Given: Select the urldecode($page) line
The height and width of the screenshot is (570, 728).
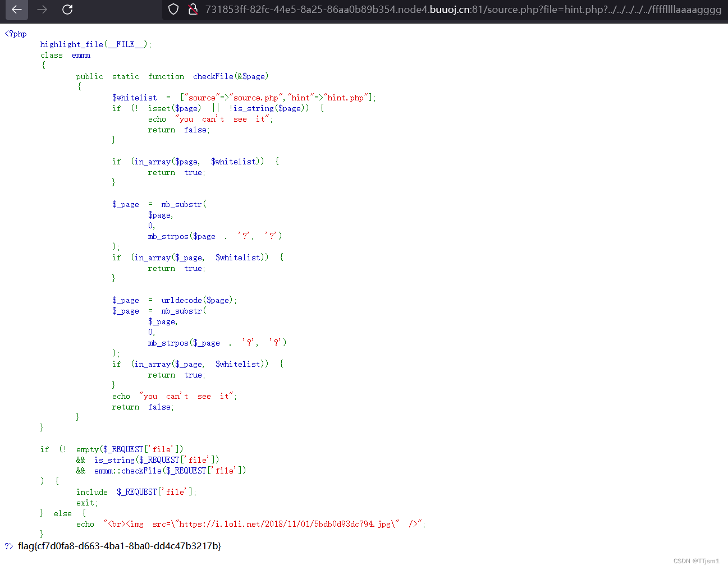Looking at the screenshot, I should (175, 300).
